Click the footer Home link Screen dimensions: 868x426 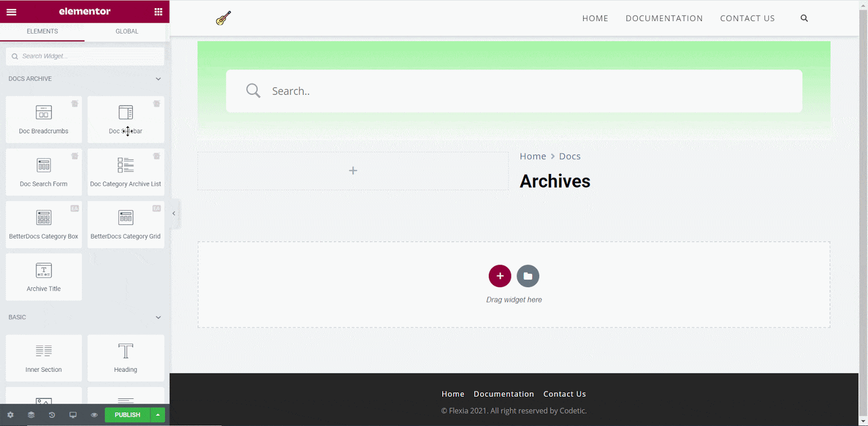click(453, 394)
